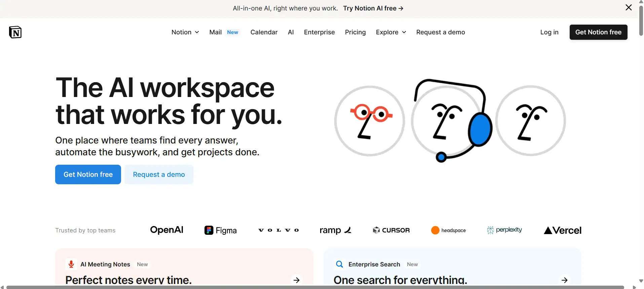Go to Calendar in the navigation
The height and width of the screenshot is (289, 644).
264,32
